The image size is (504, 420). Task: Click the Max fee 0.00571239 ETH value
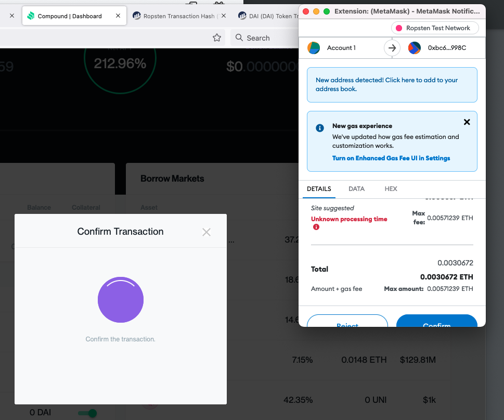click(450, 218)
